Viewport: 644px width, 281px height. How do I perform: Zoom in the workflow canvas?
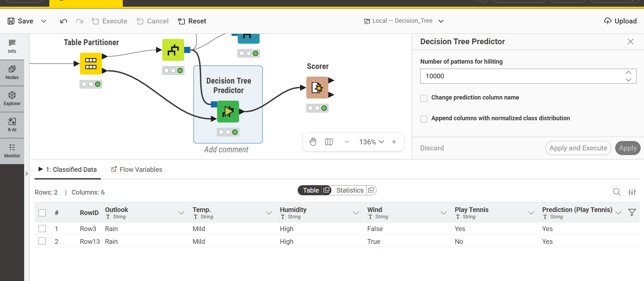pos(394,142)
